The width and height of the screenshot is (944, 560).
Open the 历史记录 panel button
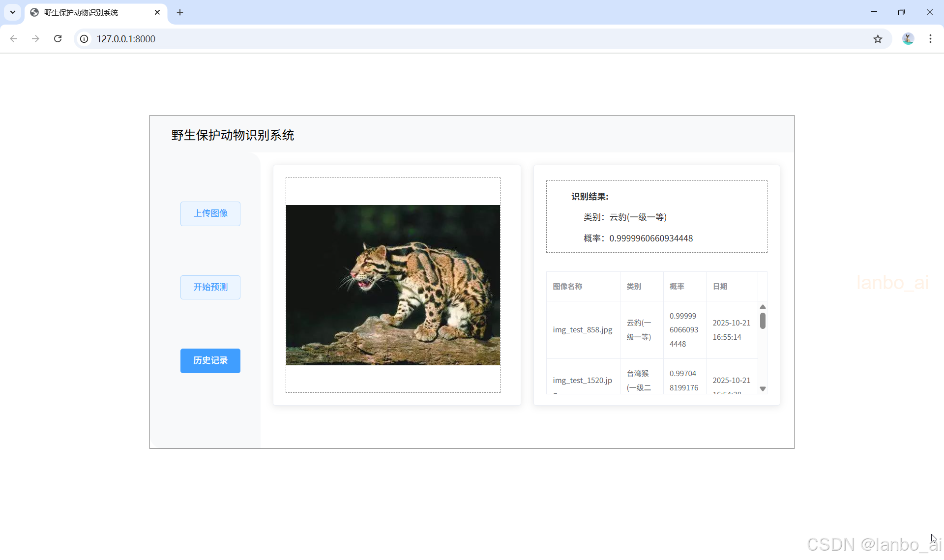pyautogui.click(x=210, y=360)
